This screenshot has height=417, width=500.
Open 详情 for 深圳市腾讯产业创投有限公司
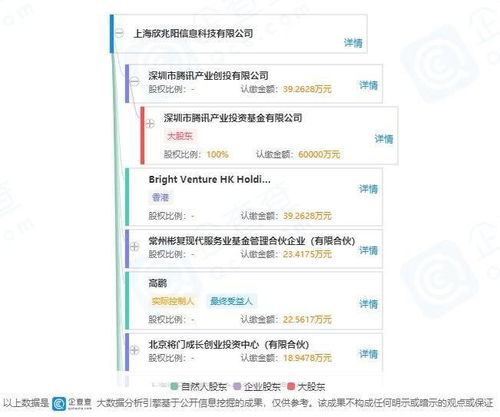368,85
